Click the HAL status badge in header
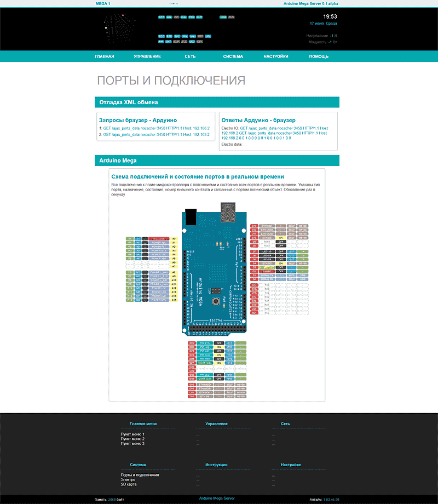438x504 pixels. (x=169, y=17)
